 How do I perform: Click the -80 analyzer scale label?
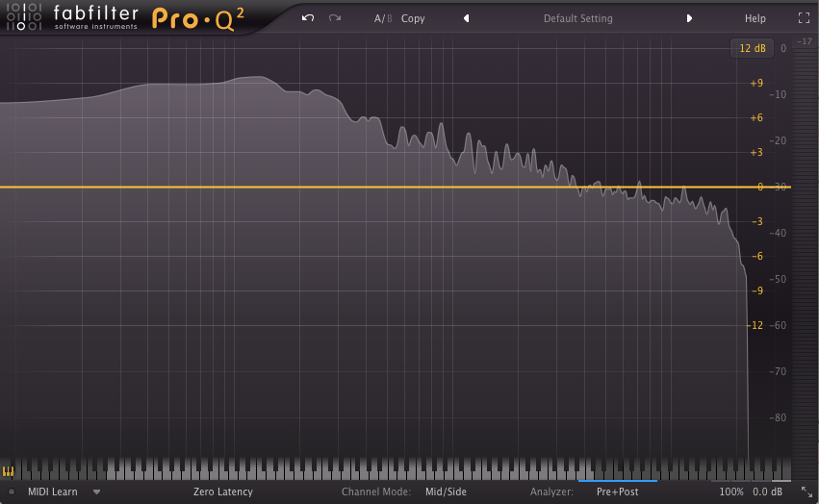pyautogui.click(x=778, y=417)
